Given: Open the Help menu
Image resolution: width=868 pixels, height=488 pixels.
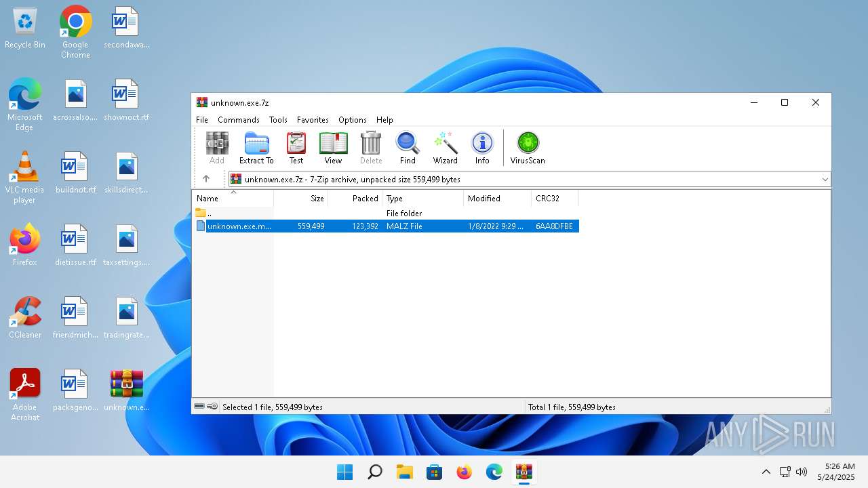Looking at the screenshot, I should (x=384, y=120).
